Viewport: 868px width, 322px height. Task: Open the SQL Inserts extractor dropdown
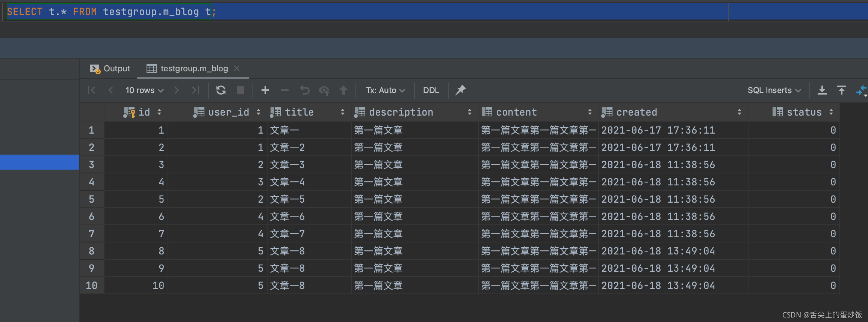click(774, 90)
